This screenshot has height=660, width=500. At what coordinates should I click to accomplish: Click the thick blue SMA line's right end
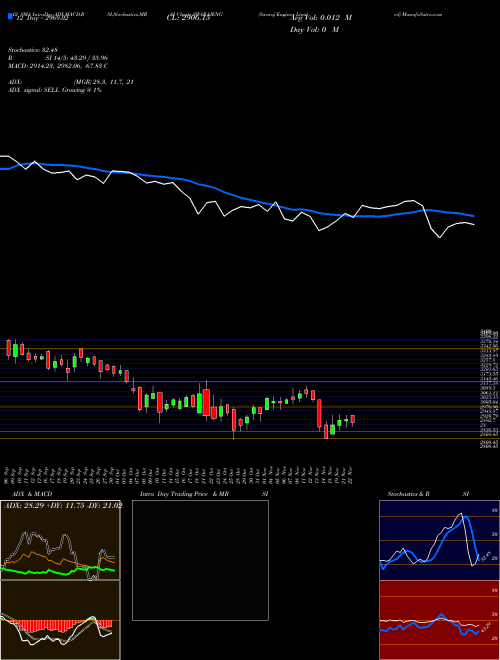click(472, 216)
